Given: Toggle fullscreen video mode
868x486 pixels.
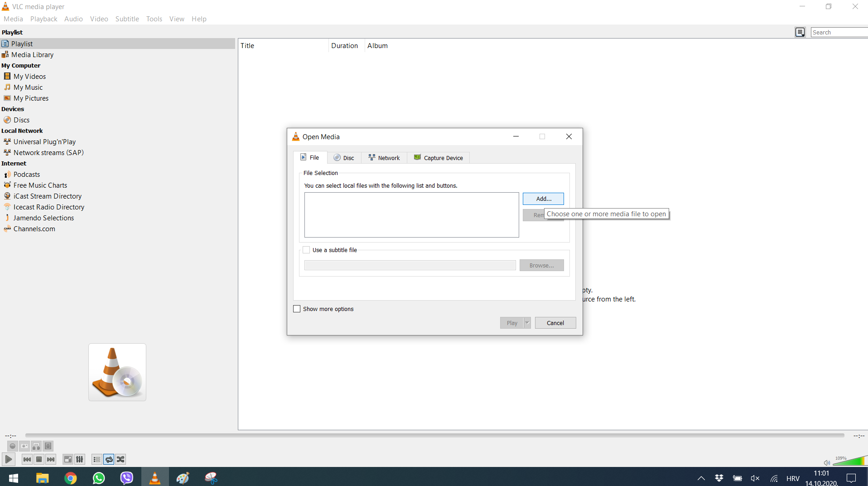Looking at the screenshot, I should tap(68, 459).
